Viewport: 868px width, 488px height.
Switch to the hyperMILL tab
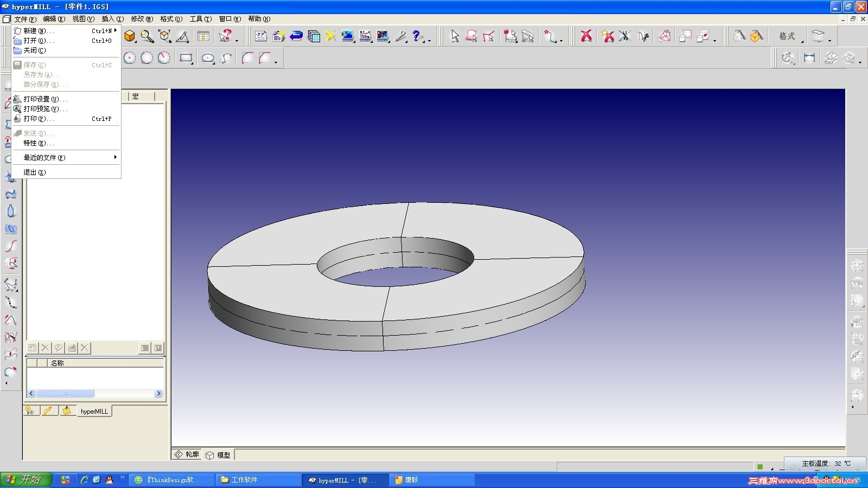(94, 411)
